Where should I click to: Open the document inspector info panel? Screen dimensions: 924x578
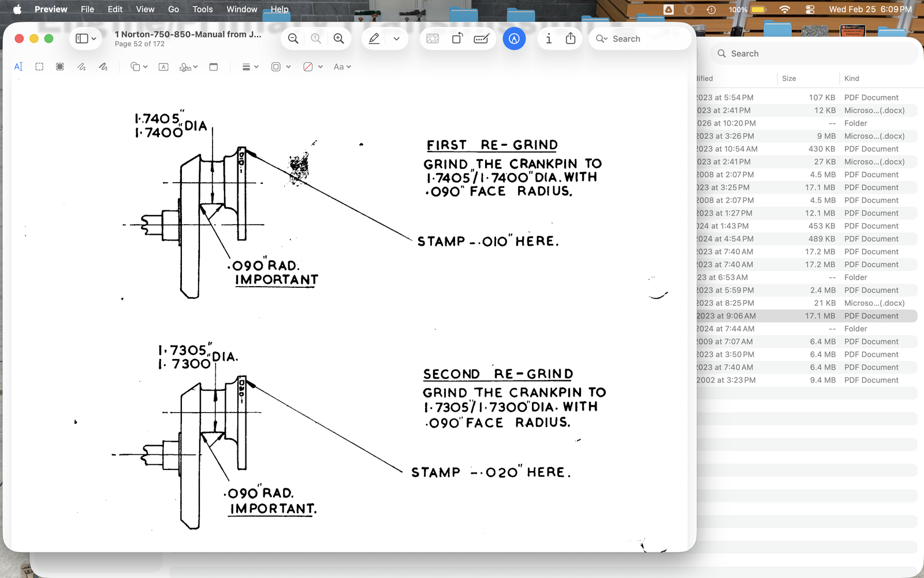pos(548,38)
